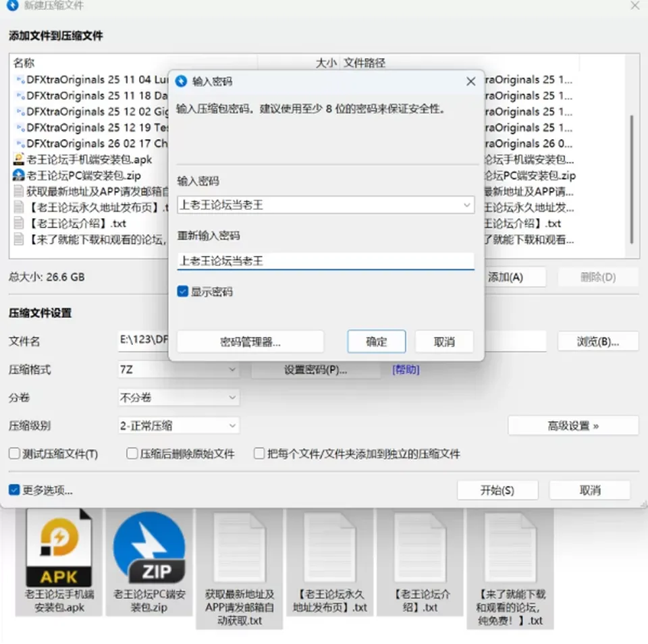Viewport: 648px width, 644px height.
Task: Click the 重新输入密码 input field
Action: coord(325,261)
